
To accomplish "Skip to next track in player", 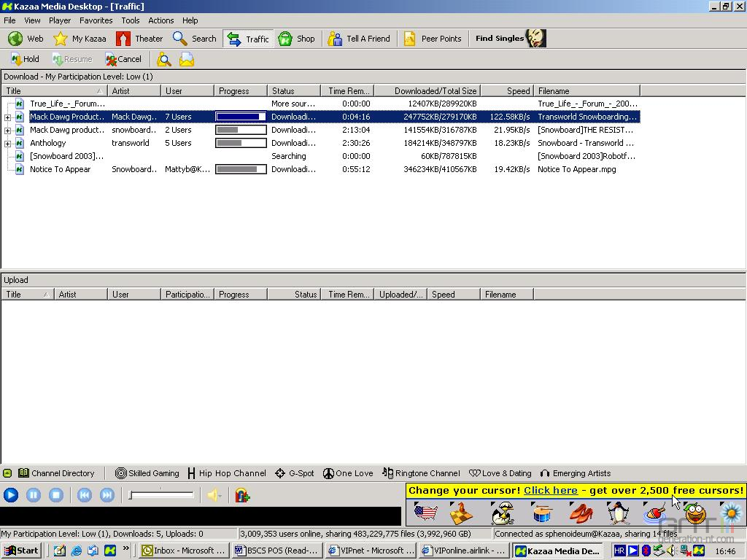I will (107, 496).
